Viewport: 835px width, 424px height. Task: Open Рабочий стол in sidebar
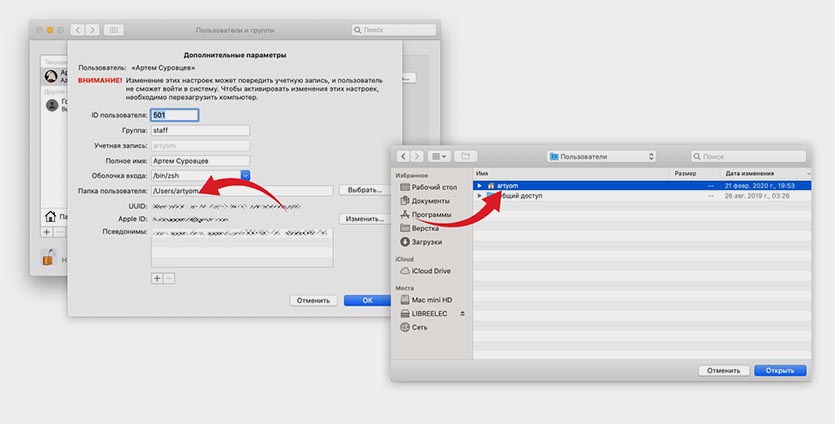(x=428, y=187)
